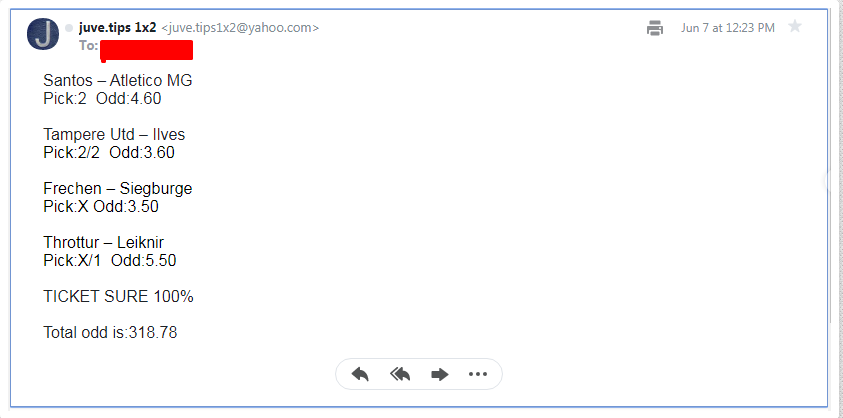Open more actions three-dot menu

(x=477, y=374)
